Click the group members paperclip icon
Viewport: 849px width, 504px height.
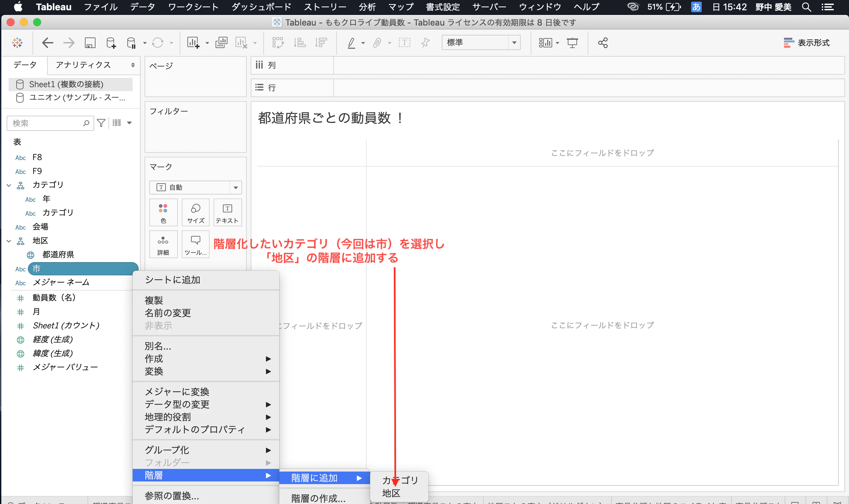tap(377, 43)
